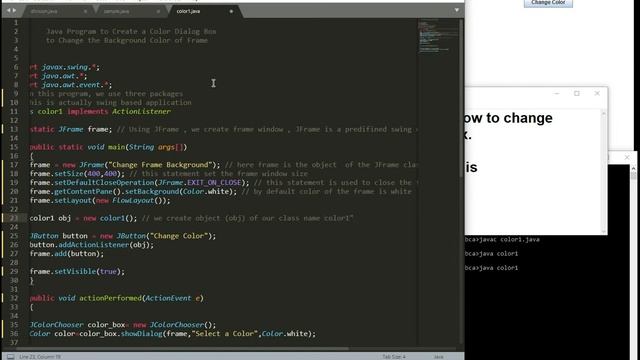This screenshot has height=360, width=640.
Task: Click 'frame.setVisible(true);' line
Action: (77, 272)
